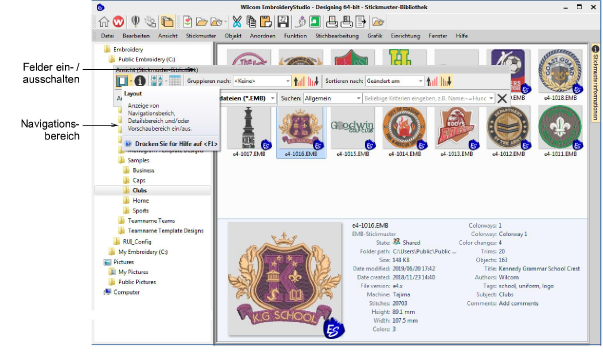Clear search with the X icon
The height and width of the screenshot is (361, 603).
tap(502, 98)
